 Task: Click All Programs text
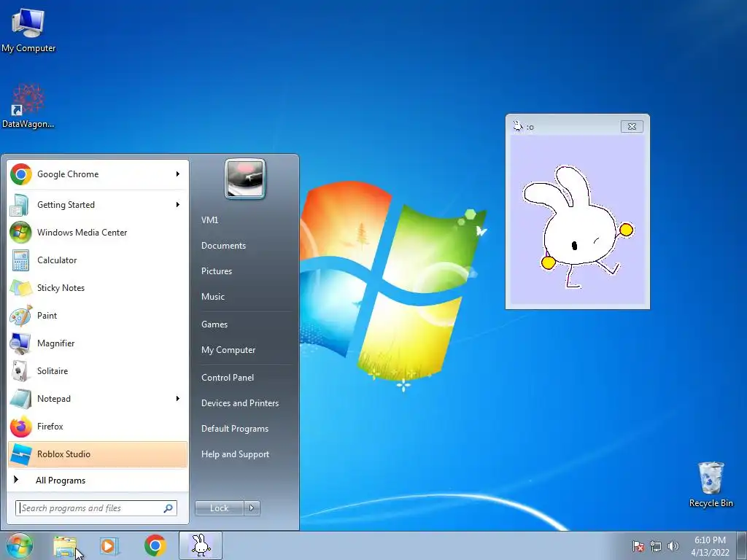tap(61, 481)
